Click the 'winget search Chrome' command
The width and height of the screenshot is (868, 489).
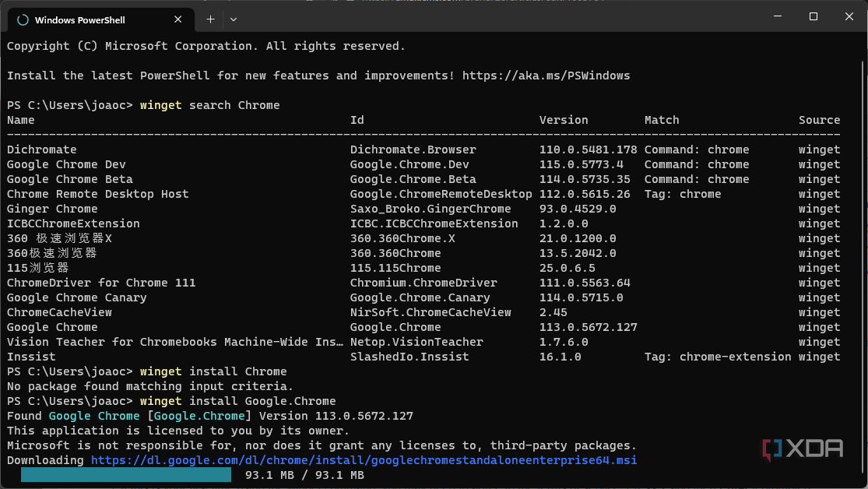[x=210, y=105]
